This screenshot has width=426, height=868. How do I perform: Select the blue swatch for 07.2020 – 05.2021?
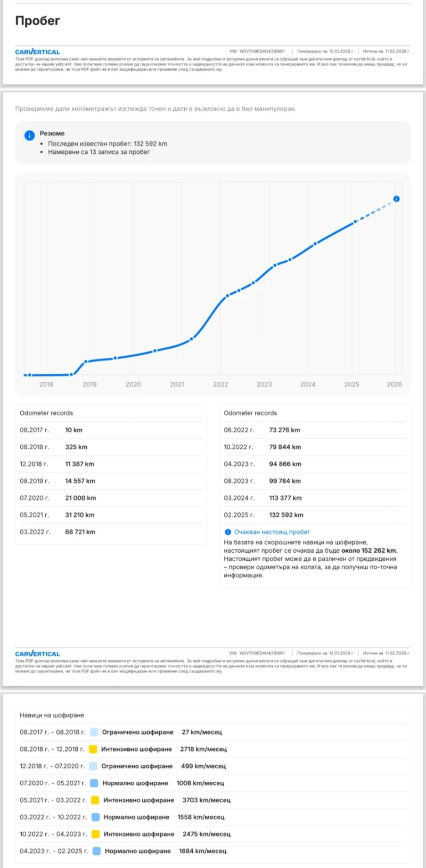coord(94,783)
